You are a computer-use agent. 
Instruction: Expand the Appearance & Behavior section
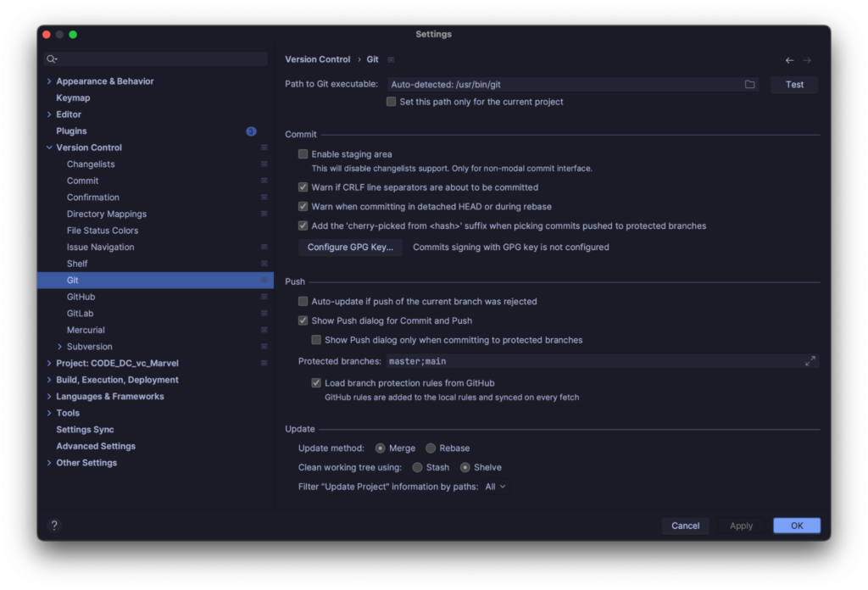tap(50, 81)
